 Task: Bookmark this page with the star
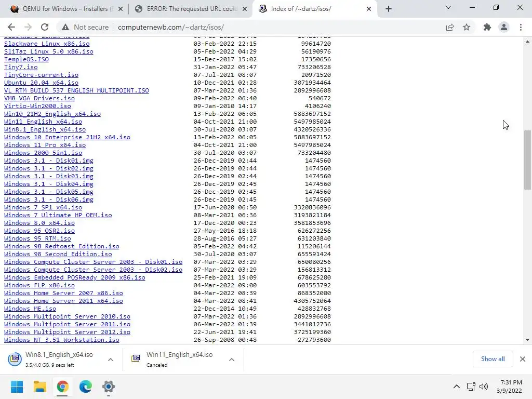[x=467, y=27]
